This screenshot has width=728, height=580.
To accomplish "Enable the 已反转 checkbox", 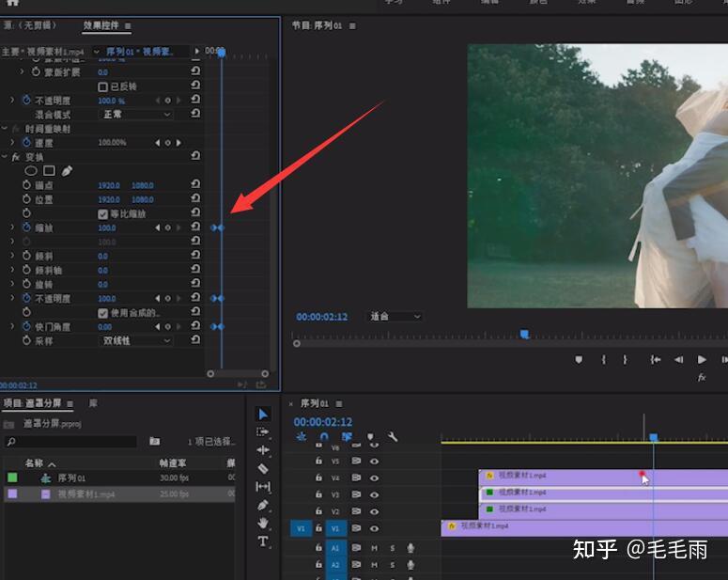I will point(103,86).
